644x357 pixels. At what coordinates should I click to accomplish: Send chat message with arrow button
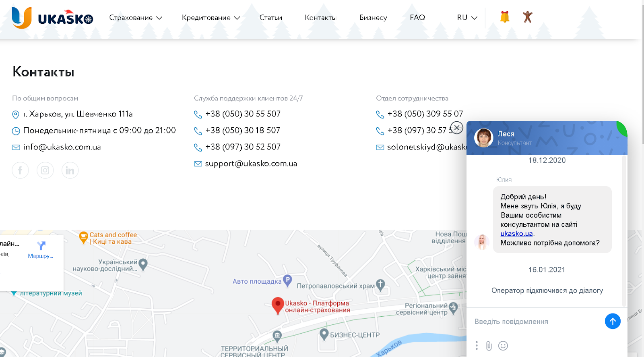click(613, 321)
